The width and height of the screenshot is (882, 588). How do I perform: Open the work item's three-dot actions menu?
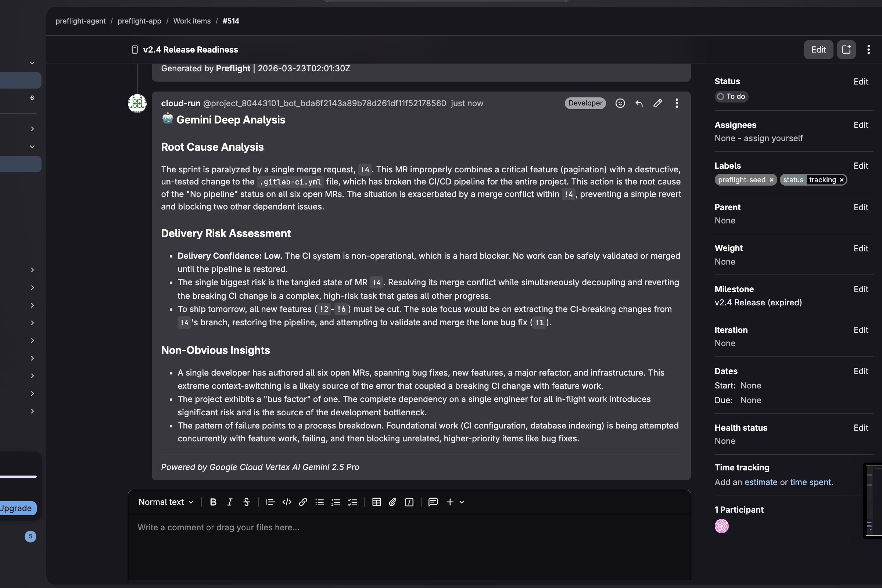click(x=868, y=50)
